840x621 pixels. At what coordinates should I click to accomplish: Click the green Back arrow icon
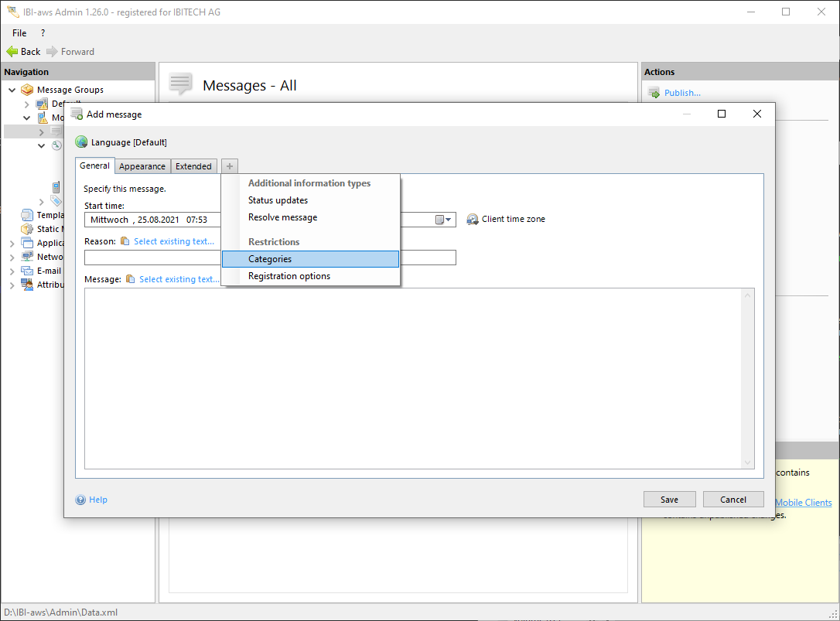coord(12,52)
